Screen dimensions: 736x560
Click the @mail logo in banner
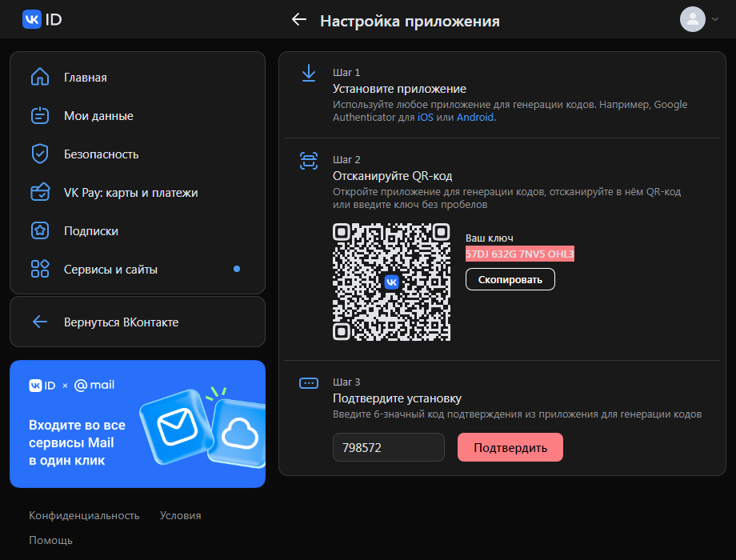[x=94, y=385]
